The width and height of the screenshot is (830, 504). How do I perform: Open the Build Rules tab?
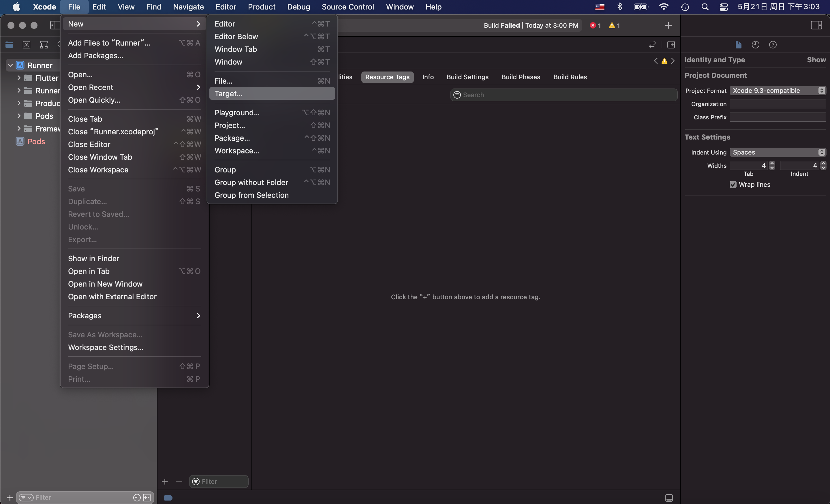[x=570, y=77]
